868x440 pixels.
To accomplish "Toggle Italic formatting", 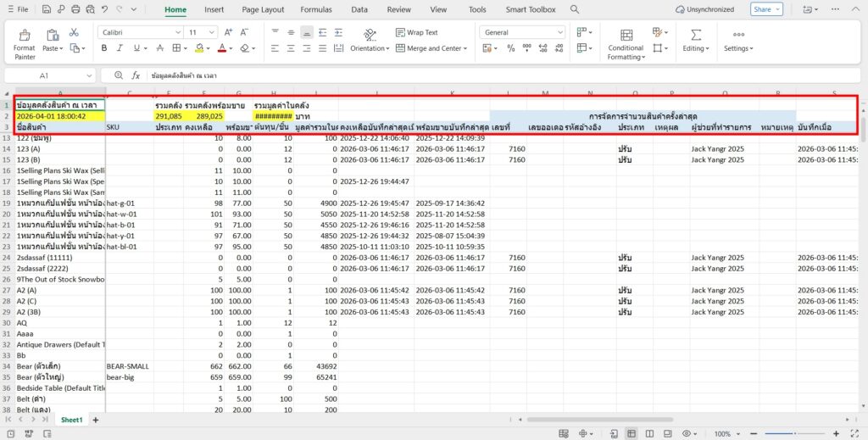I will (121, 48).
